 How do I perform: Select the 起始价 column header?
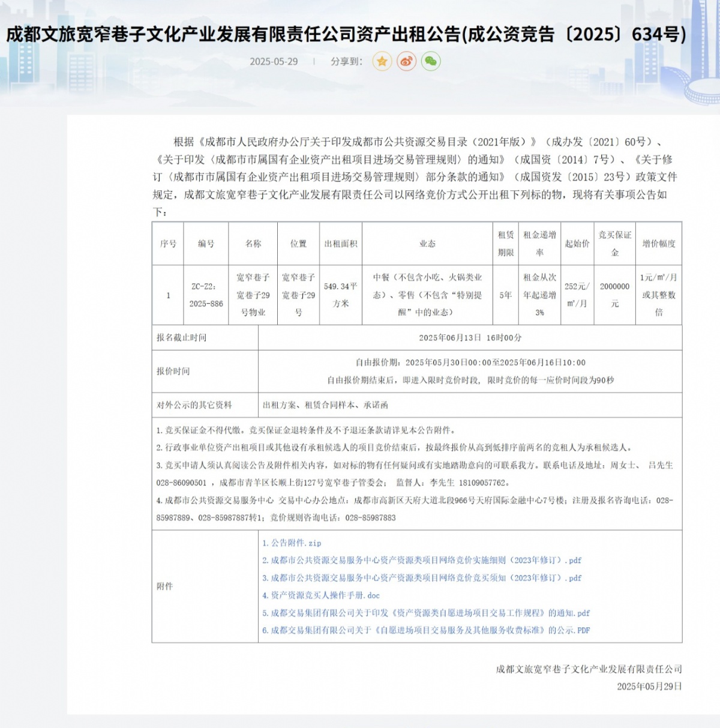(x=577, y=244)
